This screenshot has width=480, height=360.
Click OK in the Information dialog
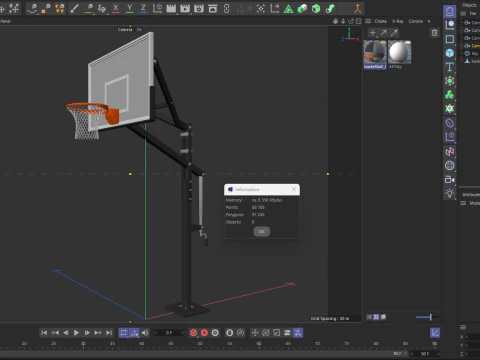click(262, 231)
